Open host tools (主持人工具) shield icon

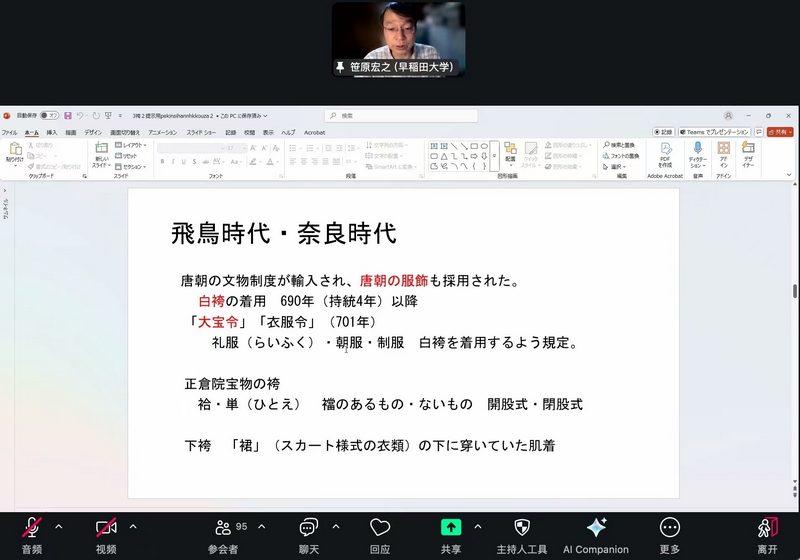click(x=522, y=530)
